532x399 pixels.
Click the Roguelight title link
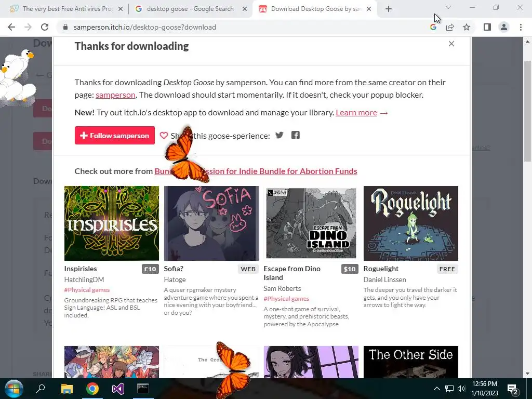(x=381, y=269)
